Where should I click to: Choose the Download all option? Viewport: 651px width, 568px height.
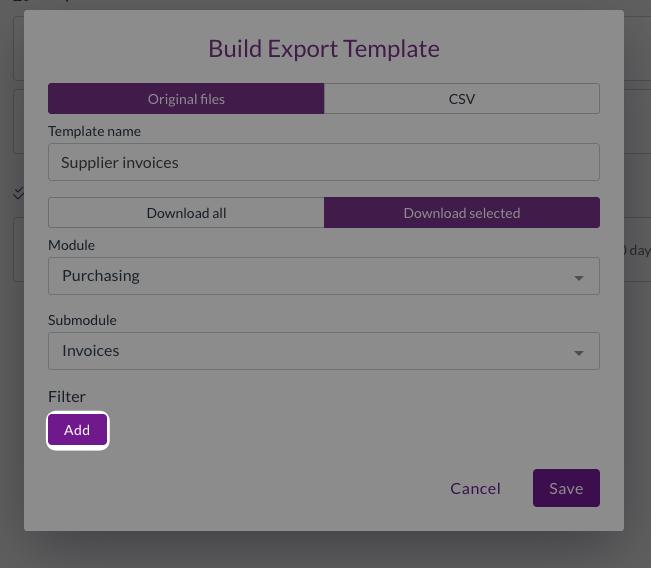click(186, 213)
